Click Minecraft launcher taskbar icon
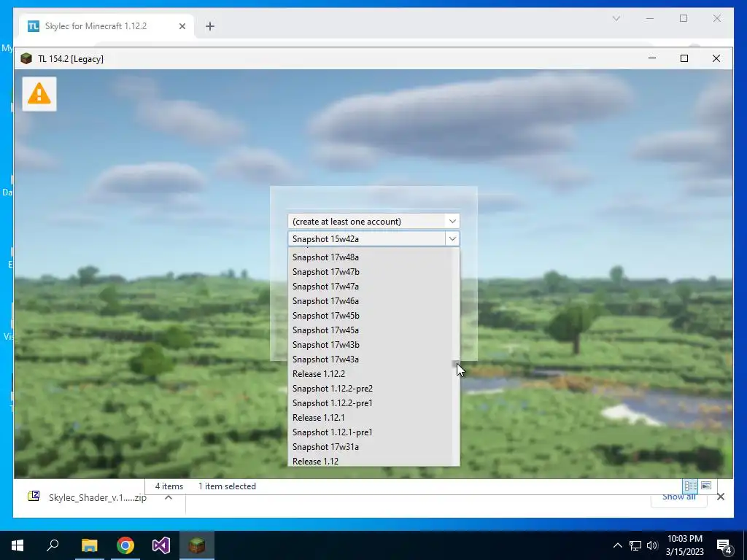This screenshot has height=560, width=747. pos(197,545)
